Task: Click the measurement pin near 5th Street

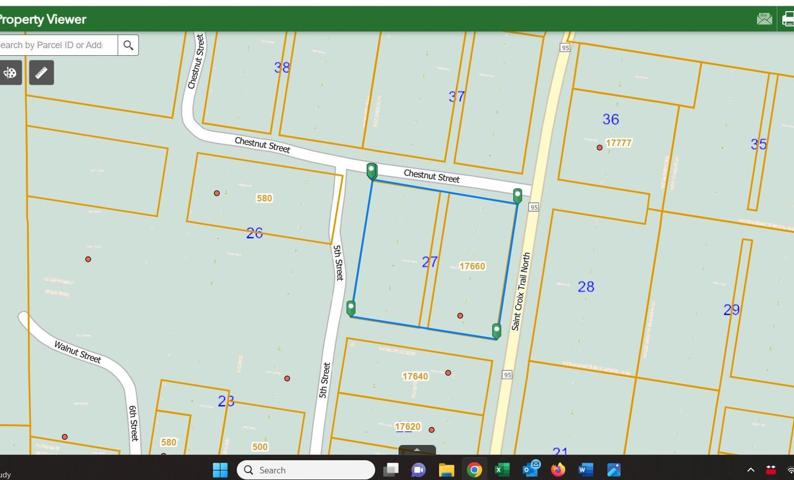Action: [x=351, y=308]
